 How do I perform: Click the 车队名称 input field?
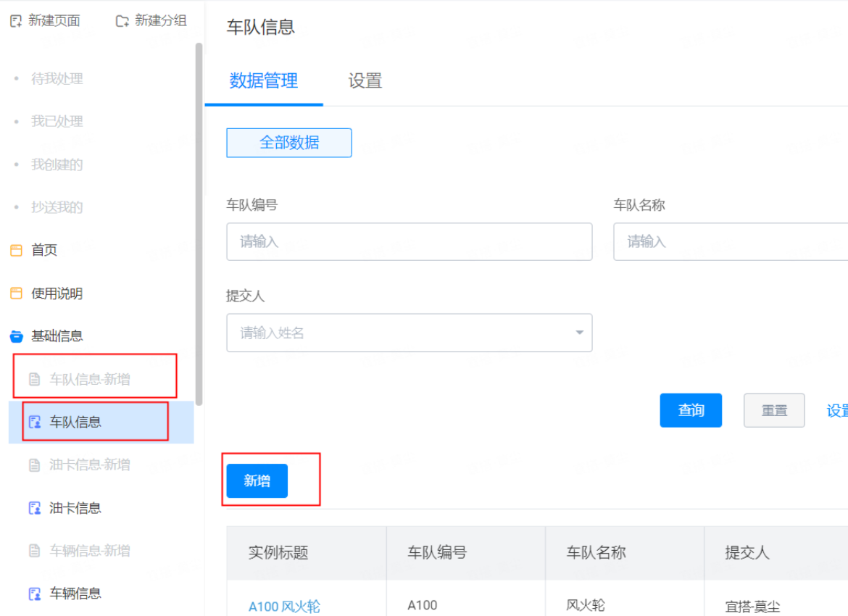[x=731, y=242]
